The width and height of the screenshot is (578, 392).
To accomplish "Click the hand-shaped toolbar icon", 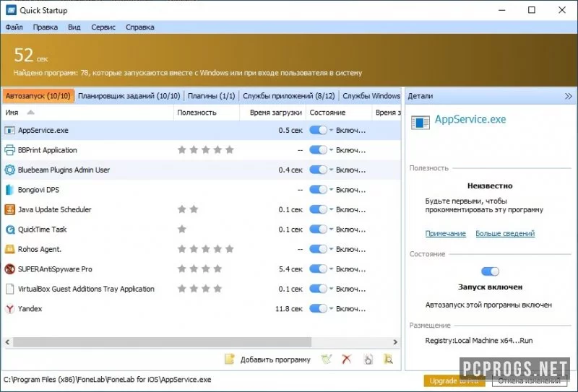I will point(368,360).
